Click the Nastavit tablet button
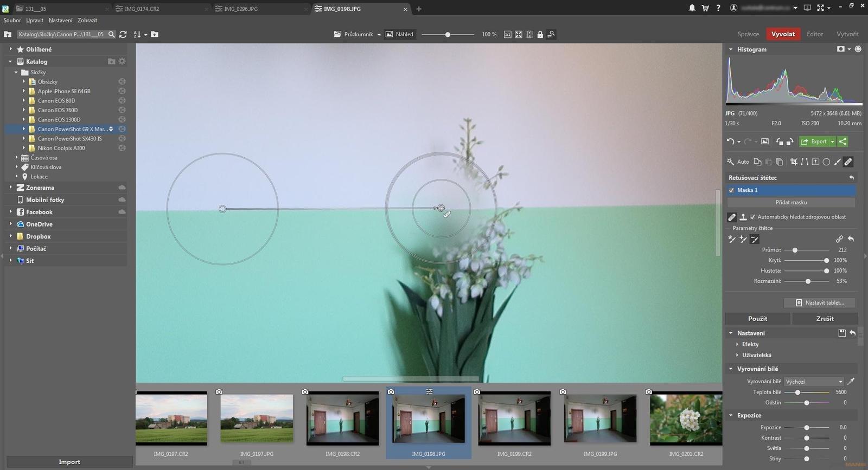The image size is (868, 470). 820,302
